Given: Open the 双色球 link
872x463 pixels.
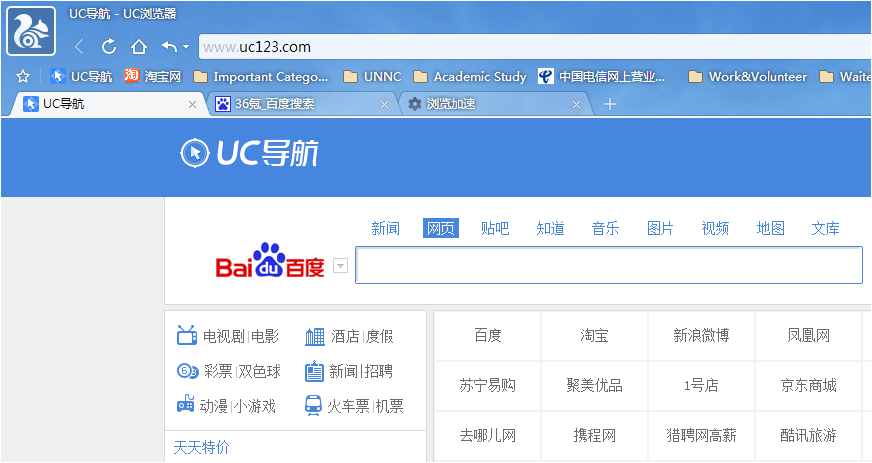Looking at the screenshot, I should point(260,371).
